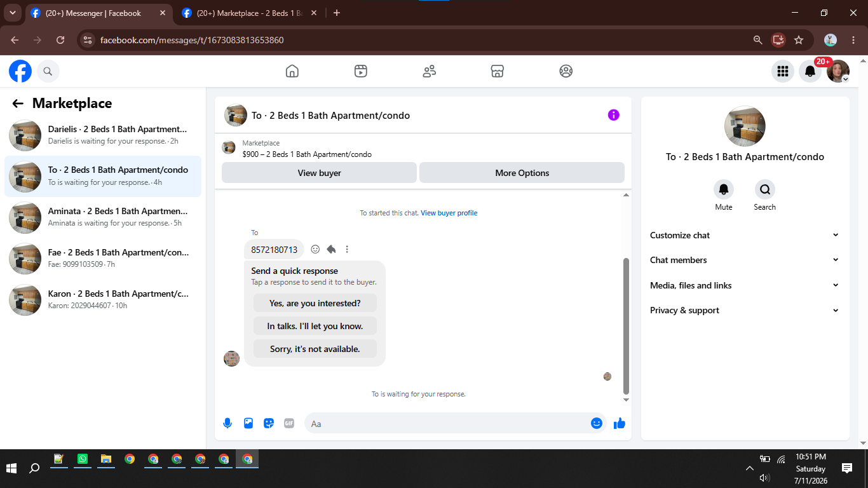Open the Facebook menu grid icon
This screenshot has width=868, height=488.
783,71
